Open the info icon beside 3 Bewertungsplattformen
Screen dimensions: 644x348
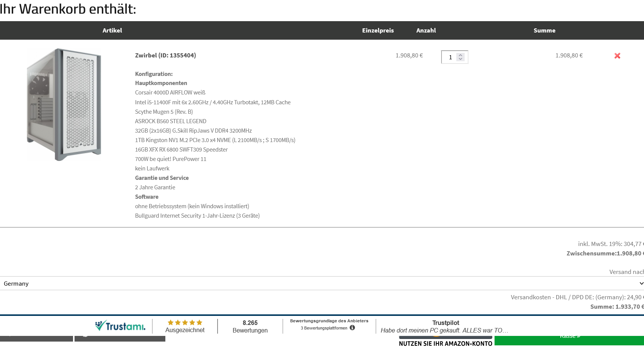[x=352, y=328]
